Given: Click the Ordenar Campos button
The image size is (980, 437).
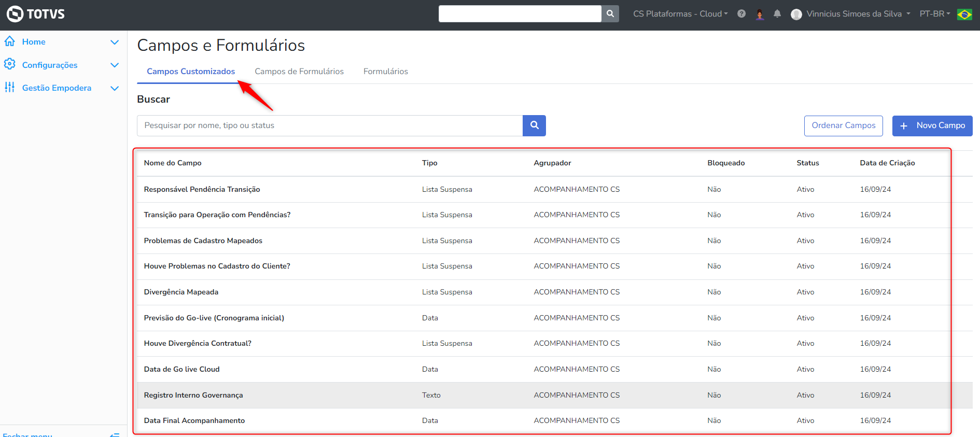Looking at the screenshot, I should (844, 125).
